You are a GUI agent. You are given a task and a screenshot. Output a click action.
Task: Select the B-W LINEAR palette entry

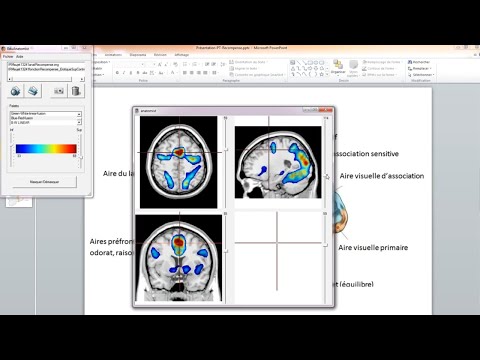point(44,122)
